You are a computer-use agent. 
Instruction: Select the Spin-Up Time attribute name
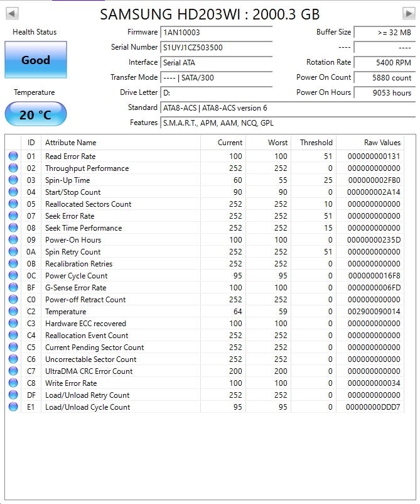coord(67,180)
